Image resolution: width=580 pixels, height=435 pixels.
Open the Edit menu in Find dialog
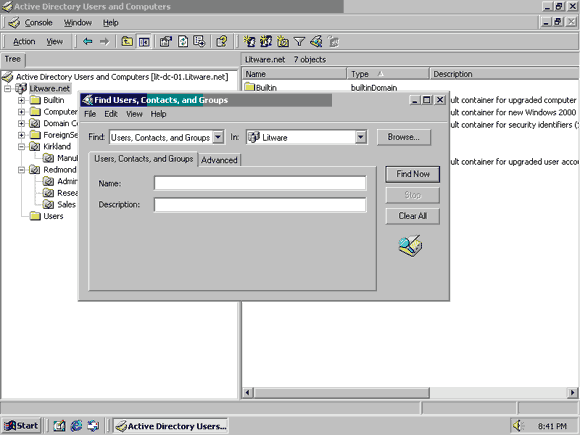(111, 114)
